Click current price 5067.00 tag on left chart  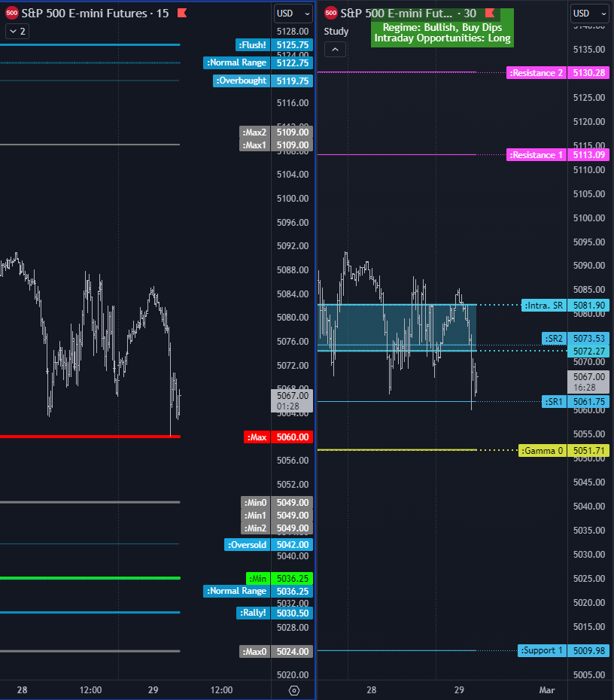click(292, 401)
